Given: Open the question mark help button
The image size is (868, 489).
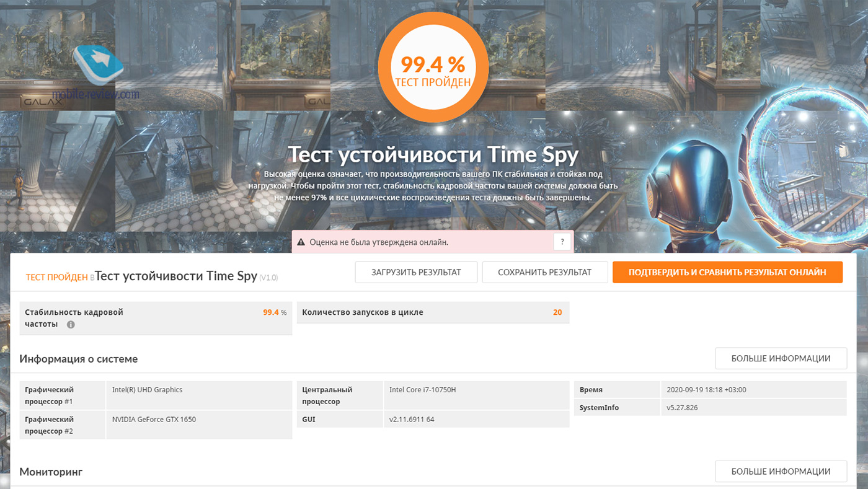Looking at the screenshot, I should (x=562, y=242).
